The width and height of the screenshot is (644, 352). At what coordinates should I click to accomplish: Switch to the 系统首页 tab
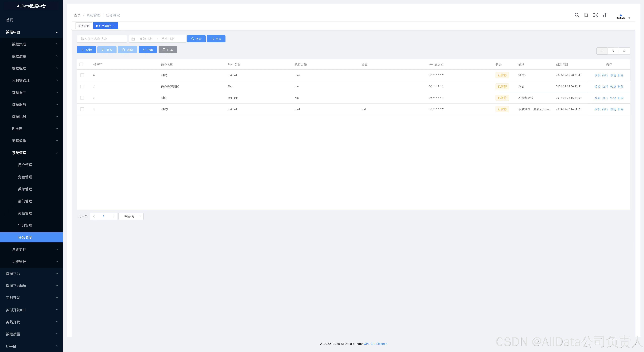point(84,26)
